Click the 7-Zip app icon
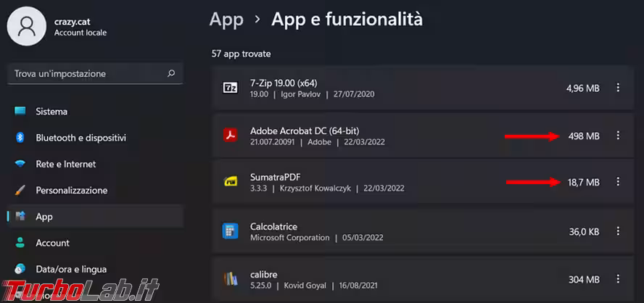The height and width of the screenshot is (303, 644). point(230,88)
